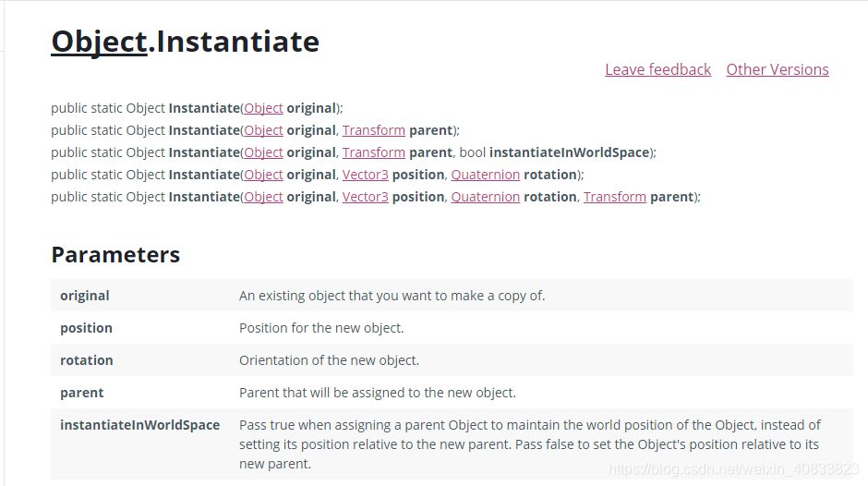Select the 'original' parameter name
868x486 pixels.
[85, 296]
